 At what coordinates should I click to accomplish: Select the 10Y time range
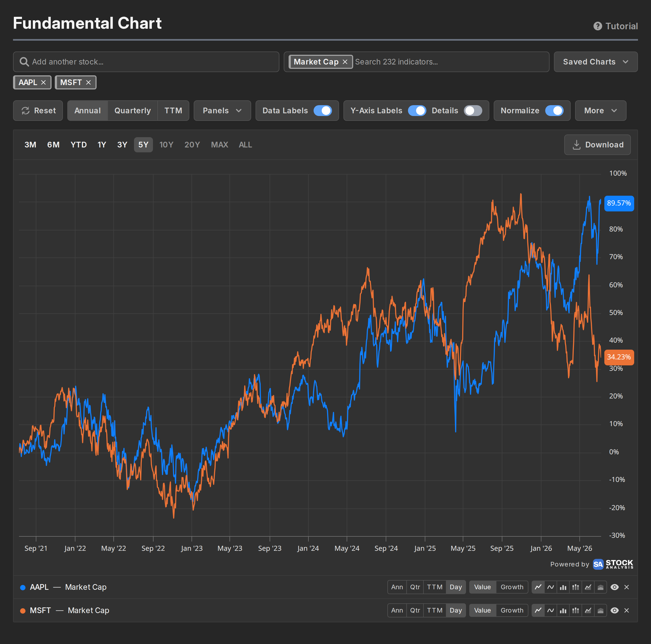[166, 145]
